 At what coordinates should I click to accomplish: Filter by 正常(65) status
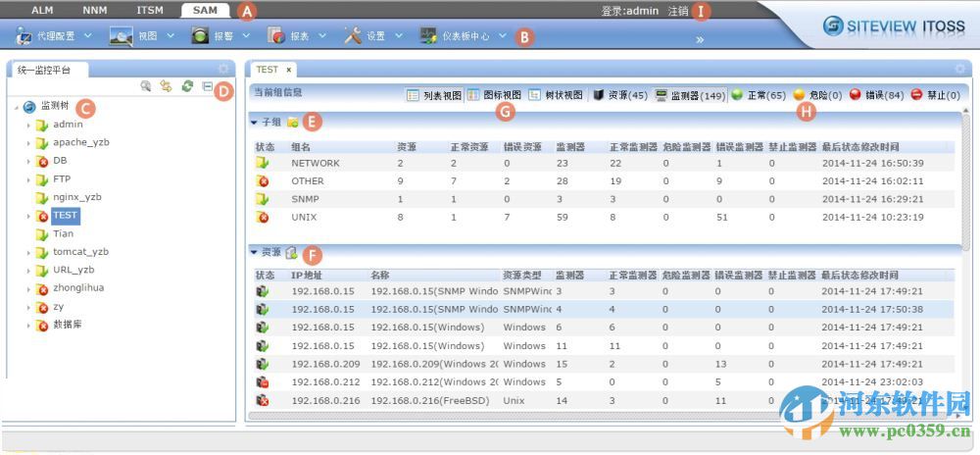point(759,95)
